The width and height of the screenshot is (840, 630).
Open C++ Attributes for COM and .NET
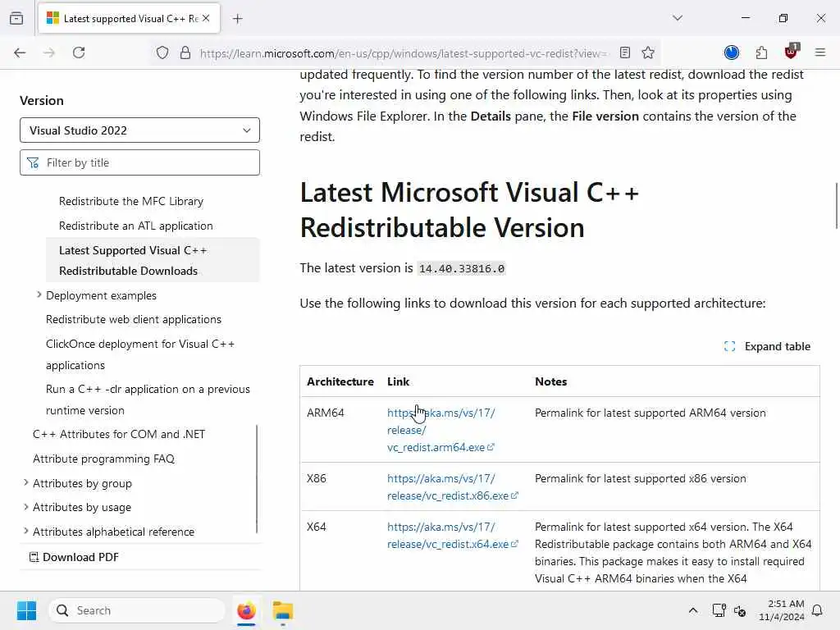[119, 435]
